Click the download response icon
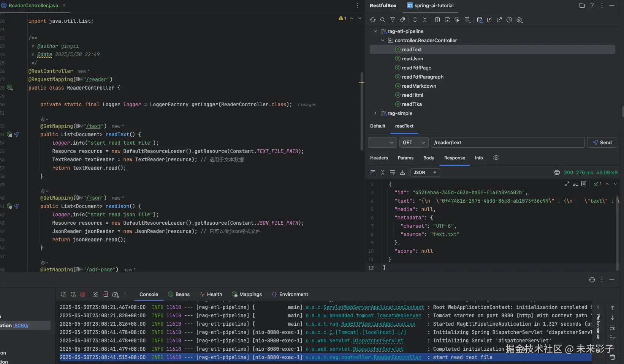Viewport: 624px width, 364px height. (x=402, y=172)
